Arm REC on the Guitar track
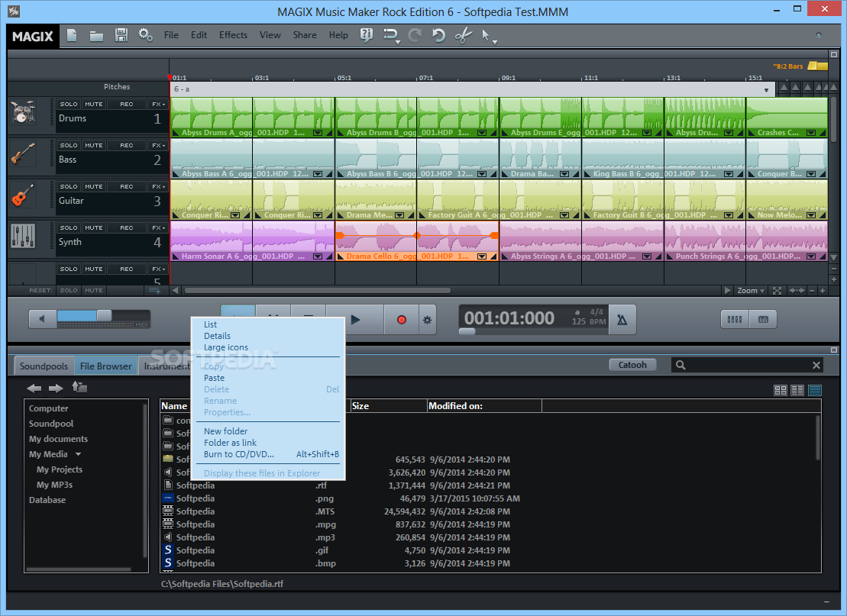This screenshot has height=616, width=847. click(127, 186)
